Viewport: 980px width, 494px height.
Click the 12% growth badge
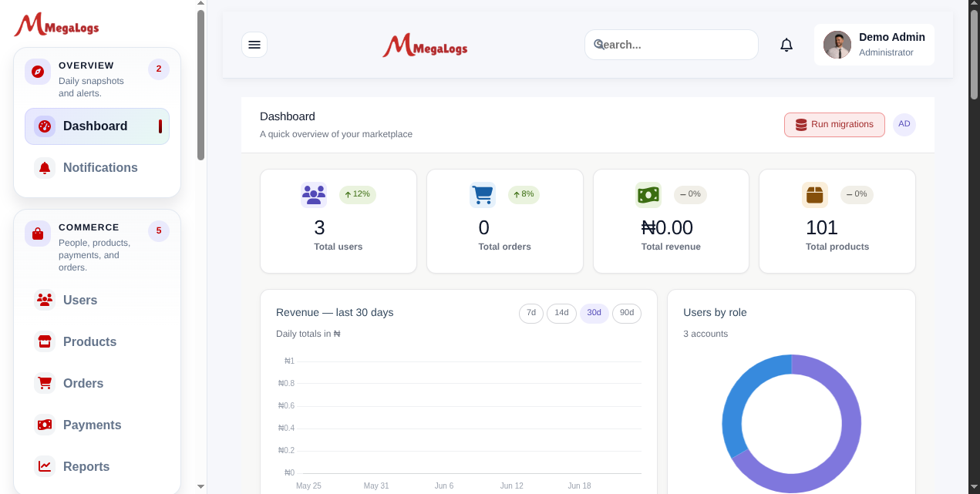(x=358, y=194)
